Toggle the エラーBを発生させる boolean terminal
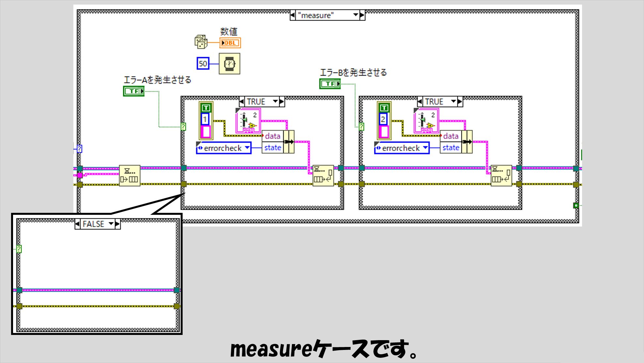The image size is (644, 363). pos(330,84)
